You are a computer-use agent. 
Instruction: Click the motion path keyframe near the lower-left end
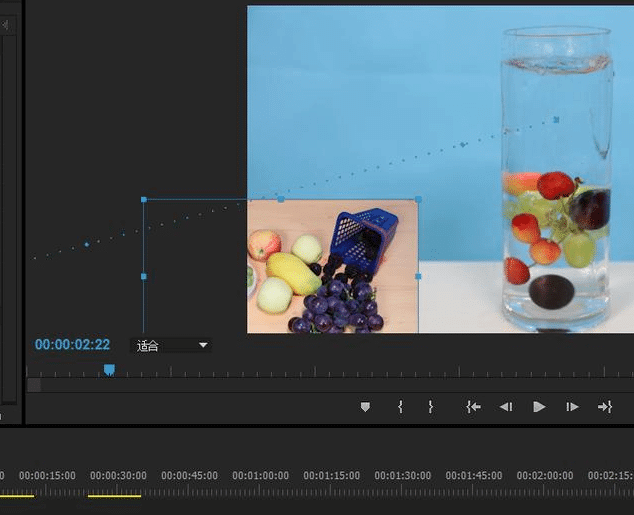pyautogui.click(x=87, y=245)
